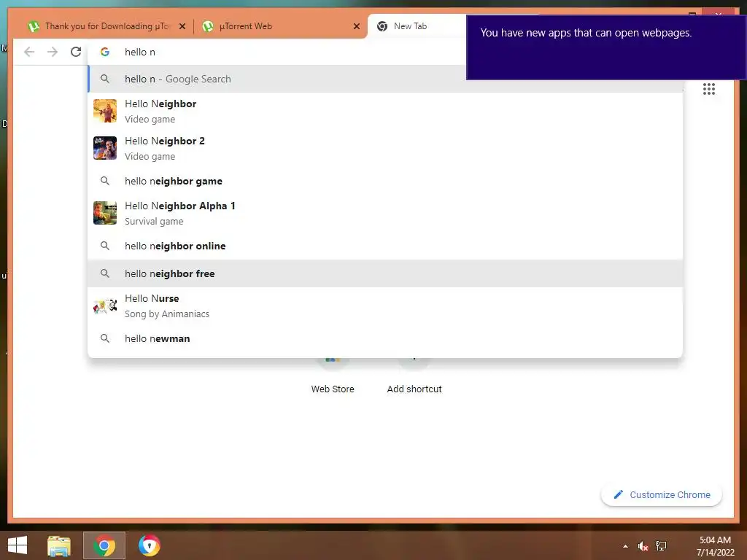Click the Hello Neighbor 2 thumbnail image
Screen dimensions: 747x560
(x=105, y=148)
